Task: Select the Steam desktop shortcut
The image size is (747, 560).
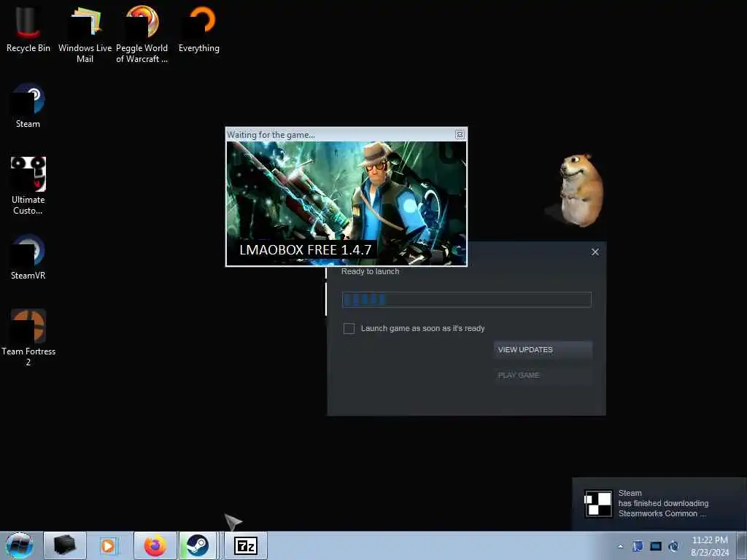Action: 28,106
